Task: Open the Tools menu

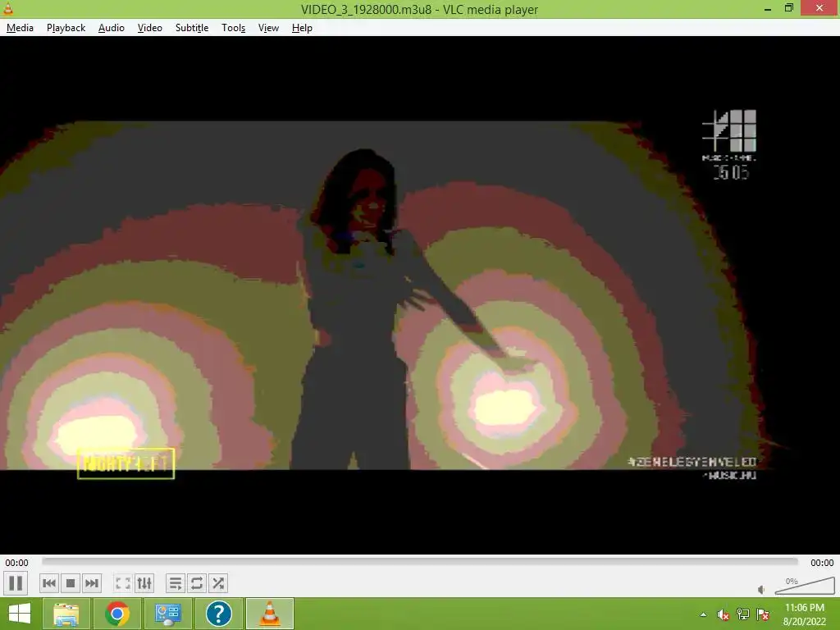Action: 234,28
